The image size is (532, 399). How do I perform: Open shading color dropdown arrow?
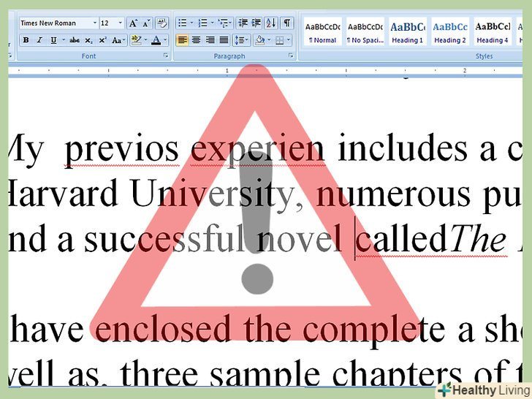(270, 40)
